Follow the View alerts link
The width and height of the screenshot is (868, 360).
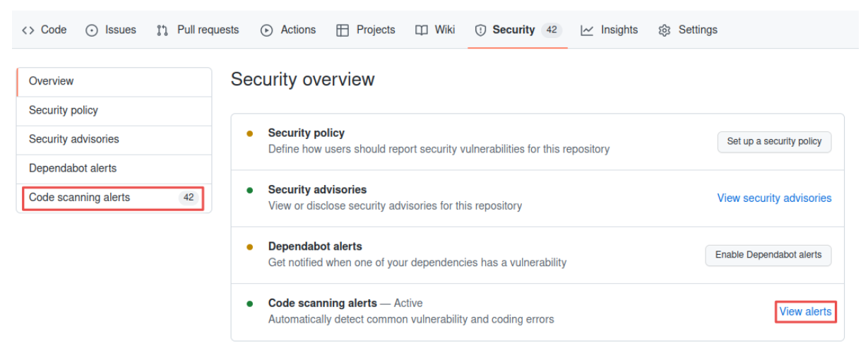click(805, 311)
